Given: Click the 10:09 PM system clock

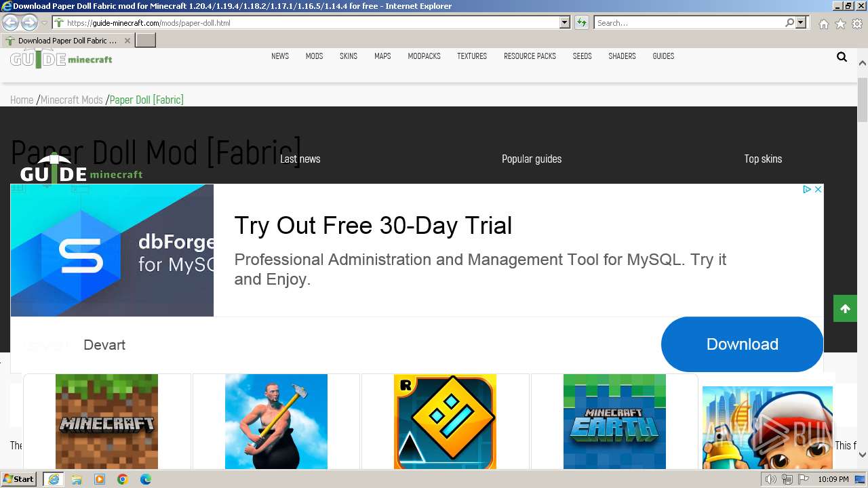Looking at the screenshot, I should tap(833, 479).
